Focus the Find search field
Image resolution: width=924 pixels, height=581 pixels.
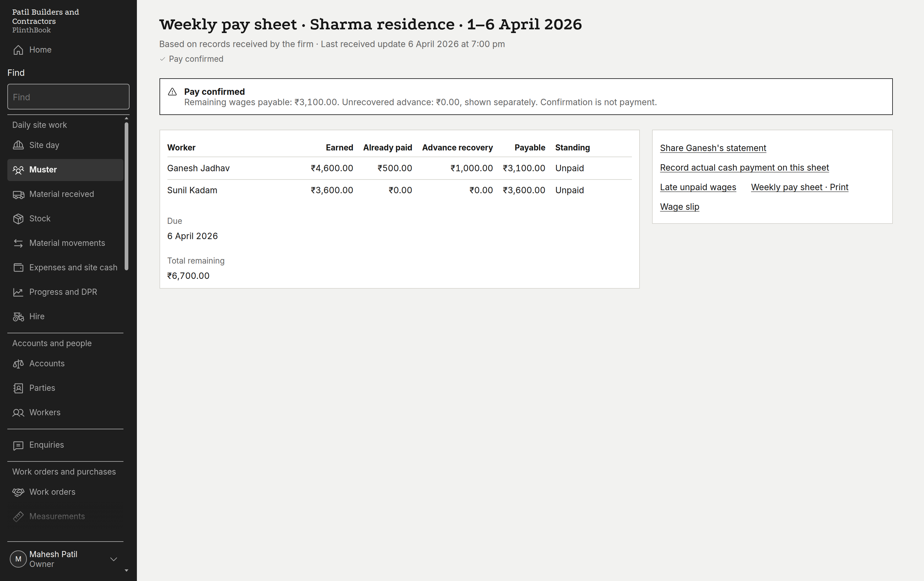point(68,97)
